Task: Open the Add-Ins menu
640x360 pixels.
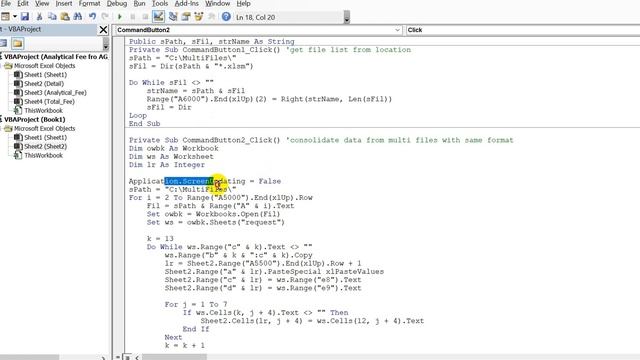Action: (x=187, y=4)
